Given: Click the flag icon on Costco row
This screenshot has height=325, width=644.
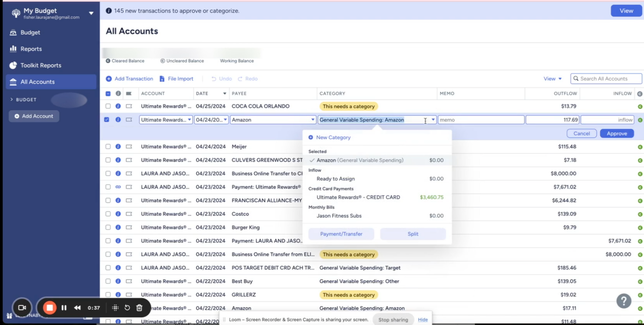Looking at the screenshot, I should [x=129, y=214].
